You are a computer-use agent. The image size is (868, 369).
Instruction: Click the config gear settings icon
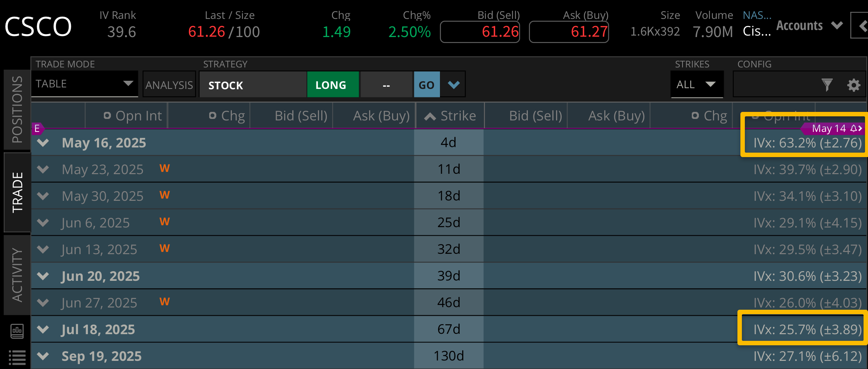point(854,85)
